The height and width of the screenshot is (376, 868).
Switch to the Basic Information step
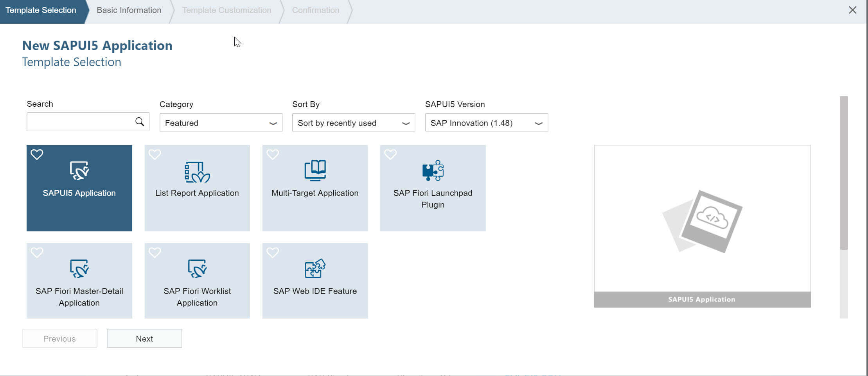coord(129,10)
